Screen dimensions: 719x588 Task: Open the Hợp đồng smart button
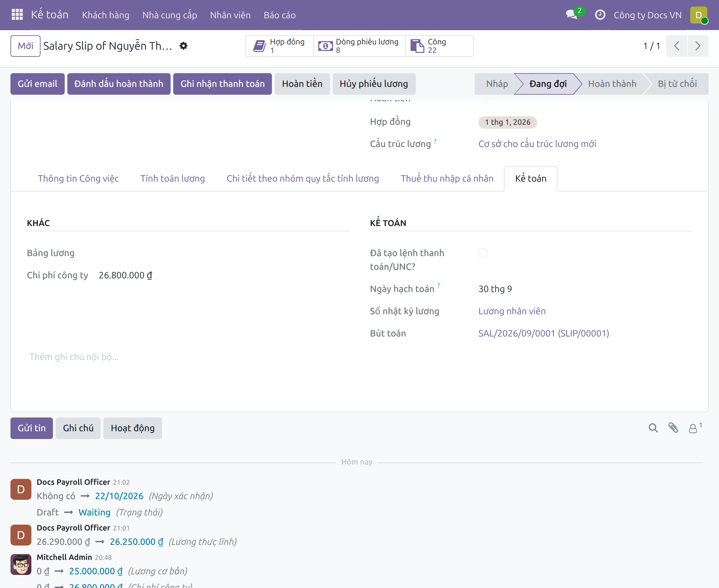(279, 46)
